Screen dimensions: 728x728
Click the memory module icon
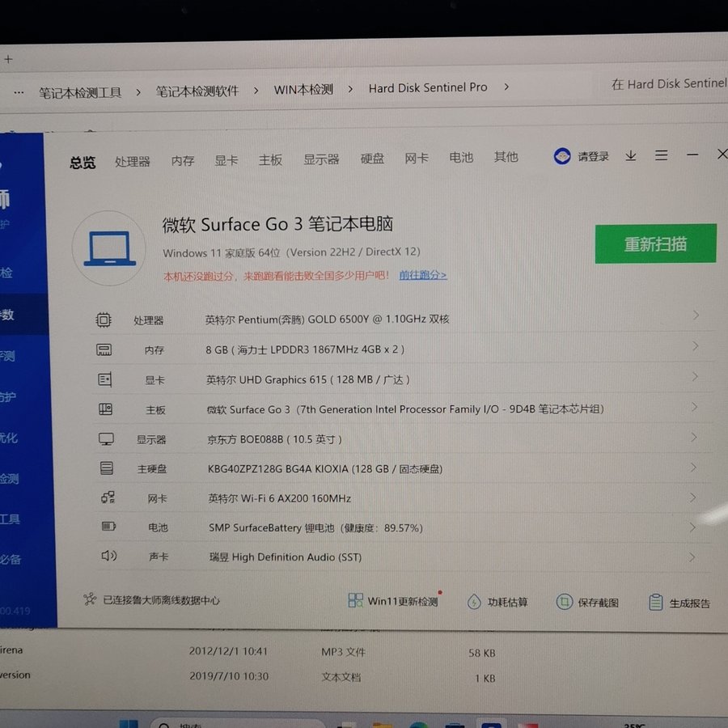[x=104, y=349]
